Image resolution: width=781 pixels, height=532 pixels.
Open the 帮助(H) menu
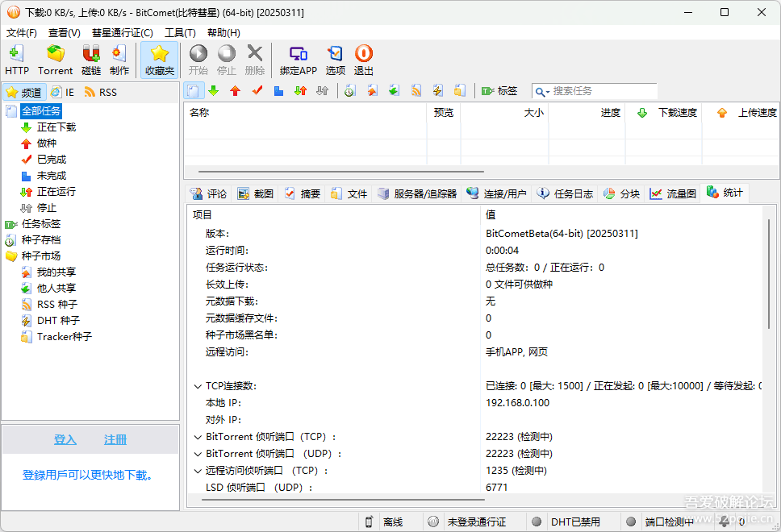223,33
